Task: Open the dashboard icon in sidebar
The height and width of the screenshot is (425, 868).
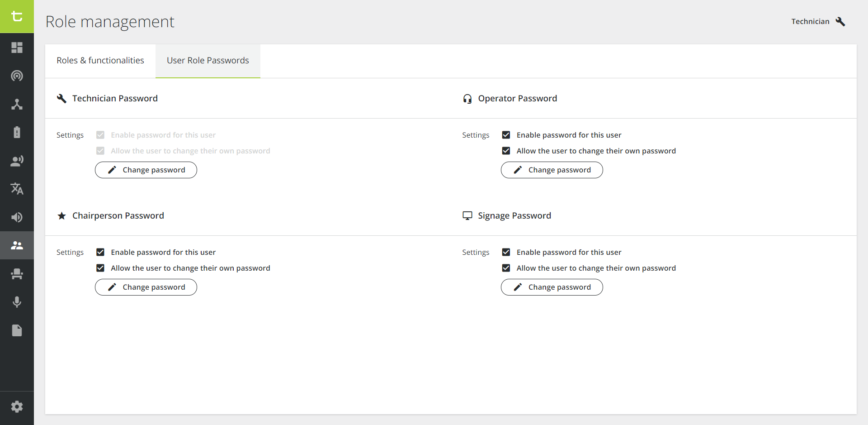Action: point(17,48)
